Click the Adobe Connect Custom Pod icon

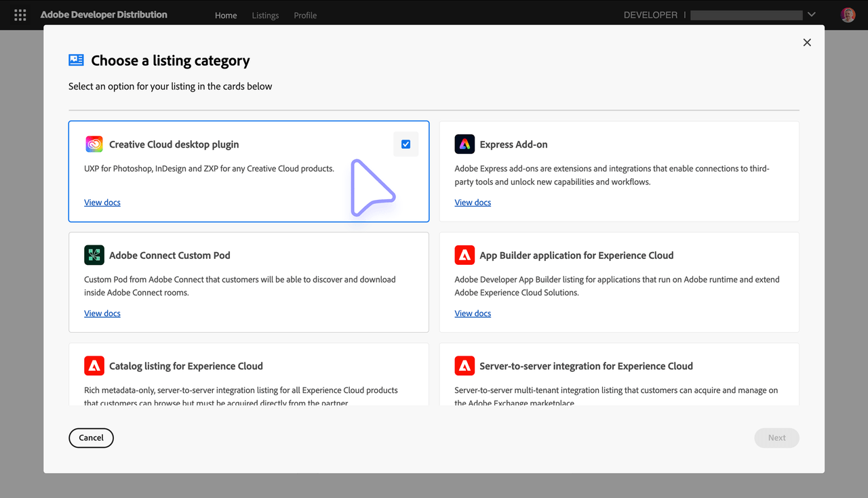(x=94, y=255)
